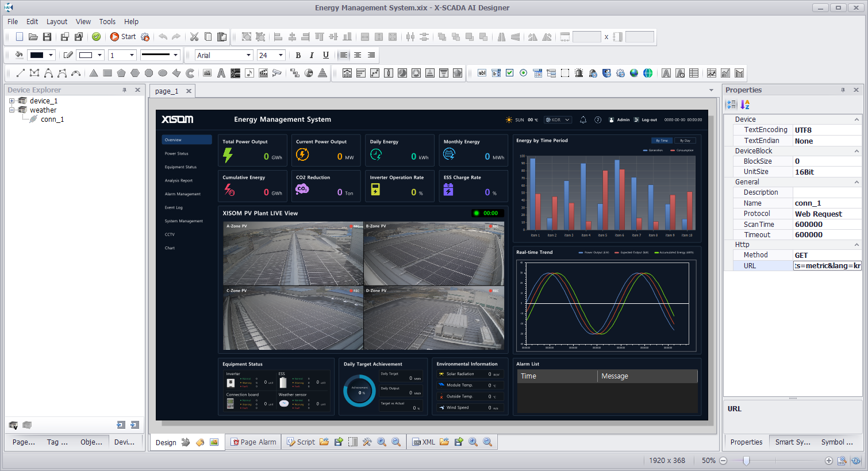Viewport: 868px width, 471px height.
Task: Open the Script tab
Action: coord(301,442)
